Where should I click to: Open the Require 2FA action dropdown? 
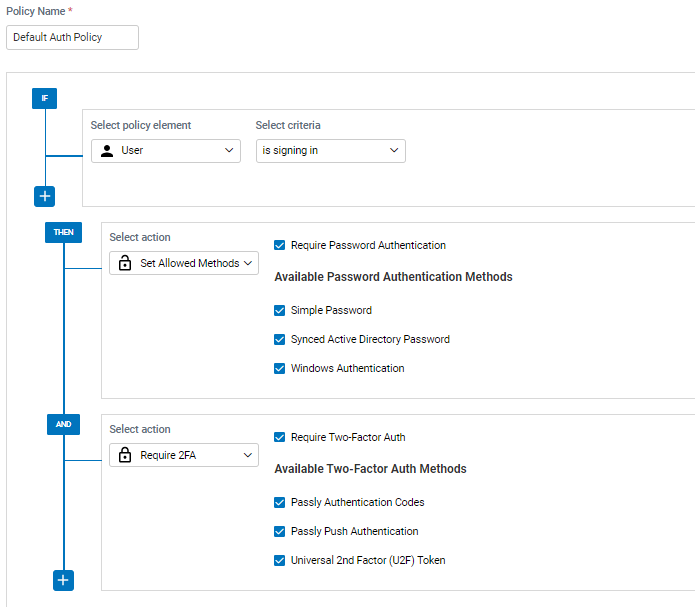(x=184, y=455)
